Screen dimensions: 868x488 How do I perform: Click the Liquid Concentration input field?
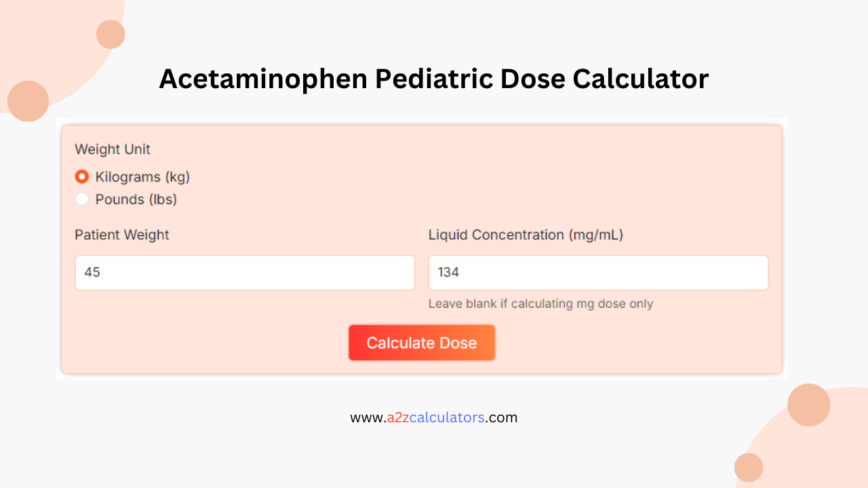coord(597,272)
